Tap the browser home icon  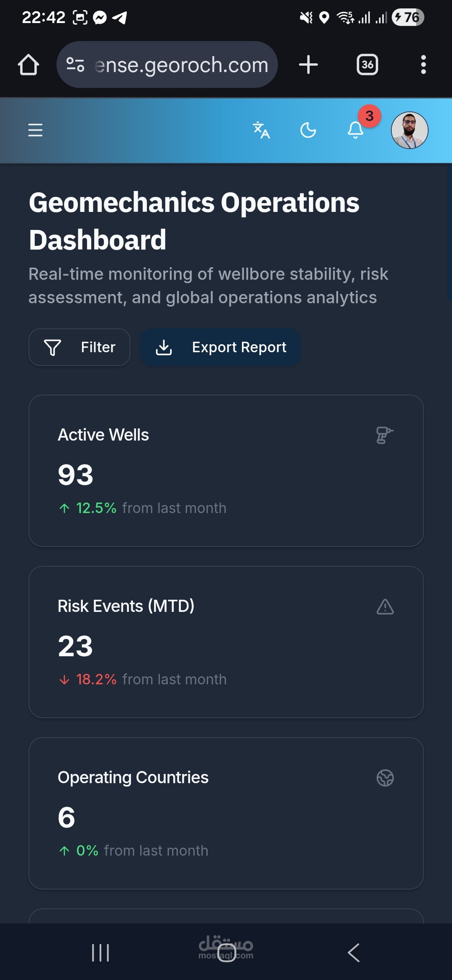28,64
